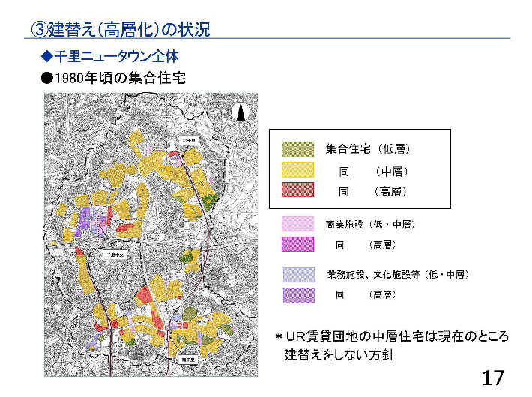Click the 北千里 station label on map
The image size is (532, 397).
187,140
